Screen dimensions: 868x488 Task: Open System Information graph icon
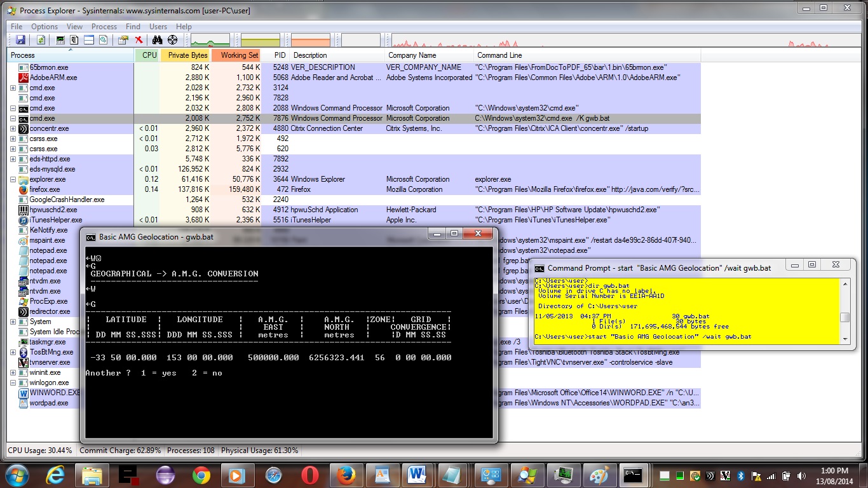coord(60,40)
